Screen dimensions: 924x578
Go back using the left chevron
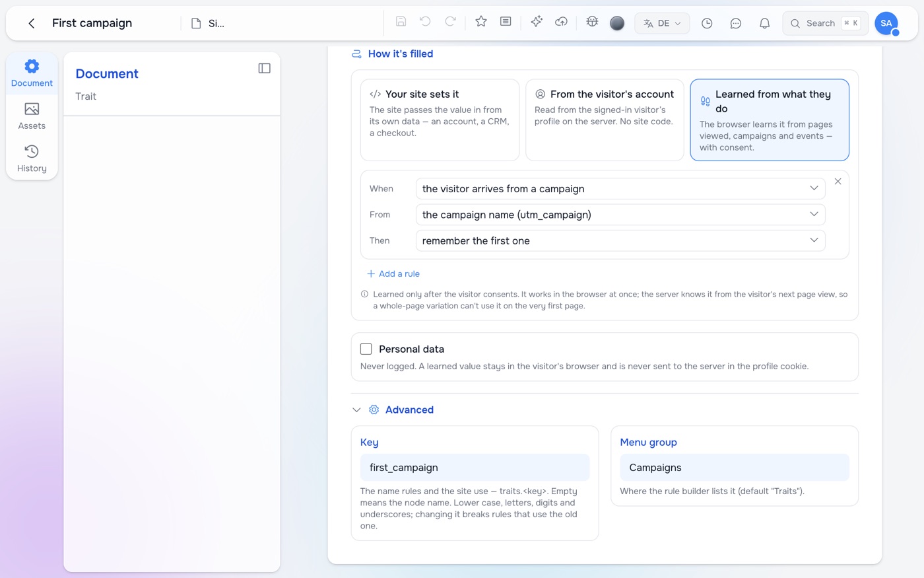click(x=31, y=23)
